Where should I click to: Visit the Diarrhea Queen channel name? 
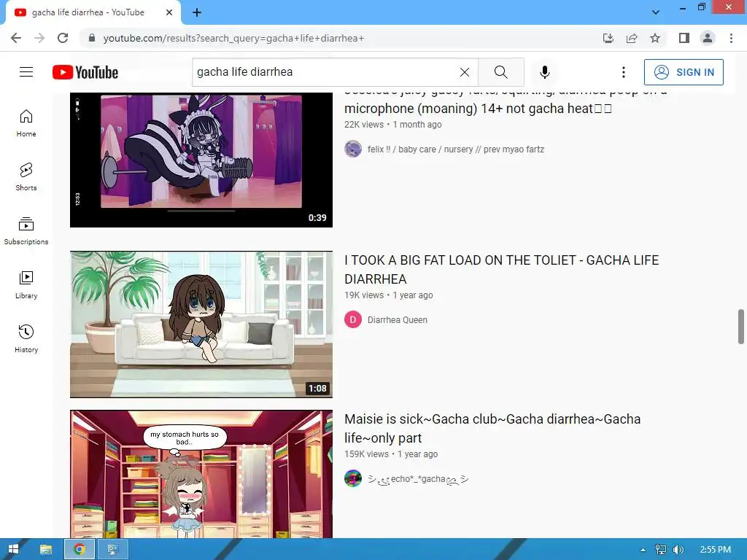(x=398, y=320)
